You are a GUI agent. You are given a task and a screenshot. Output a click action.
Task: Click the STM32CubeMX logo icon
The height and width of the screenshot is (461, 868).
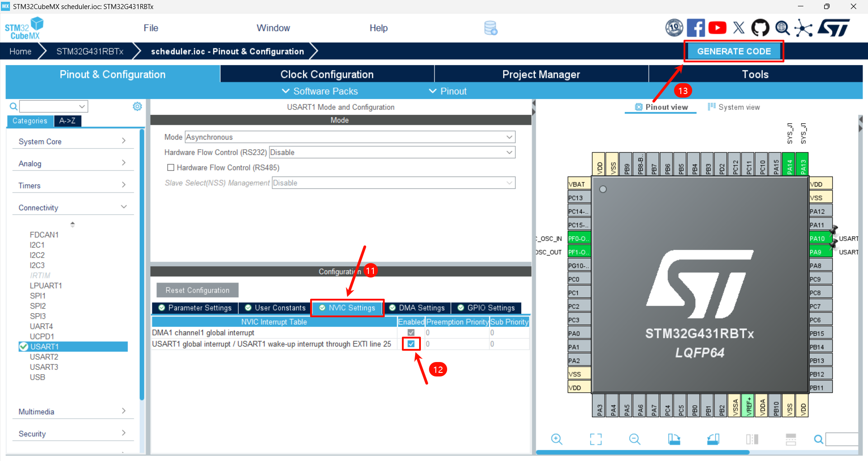(24, 28)
